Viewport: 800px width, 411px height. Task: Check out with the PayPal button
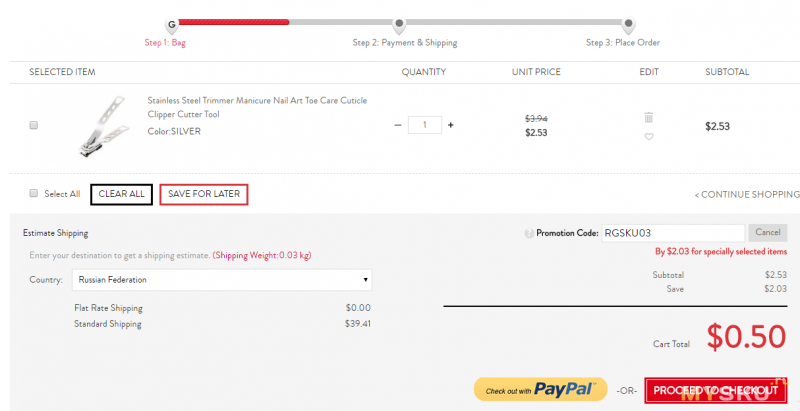coord(541,390)
